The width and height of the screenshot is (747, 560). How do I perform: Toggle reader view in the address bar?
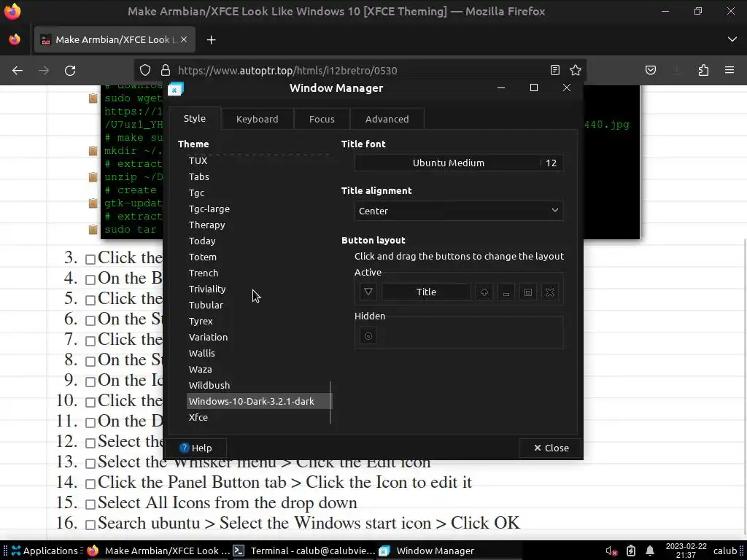[555, 71]
